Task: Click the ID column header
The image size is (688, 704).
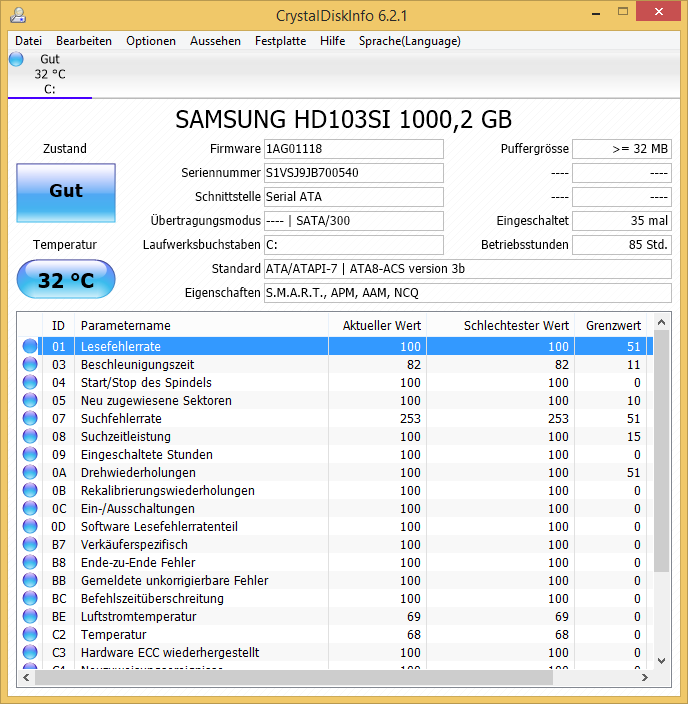Action: click(x=58, y=326)
